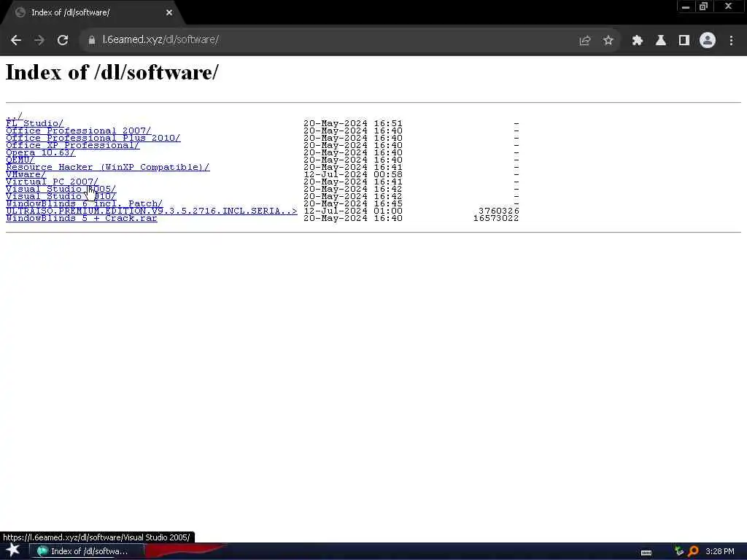Toggle the browser side panel
Viewport: 747px width, 560px height.
click(x=684, y=41)
